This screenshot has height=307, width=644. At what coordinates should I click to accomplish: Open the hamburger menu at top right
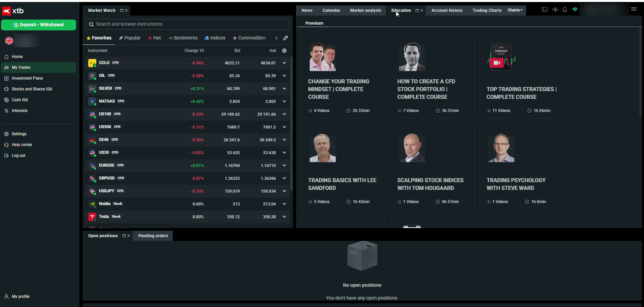coord(634,9)
